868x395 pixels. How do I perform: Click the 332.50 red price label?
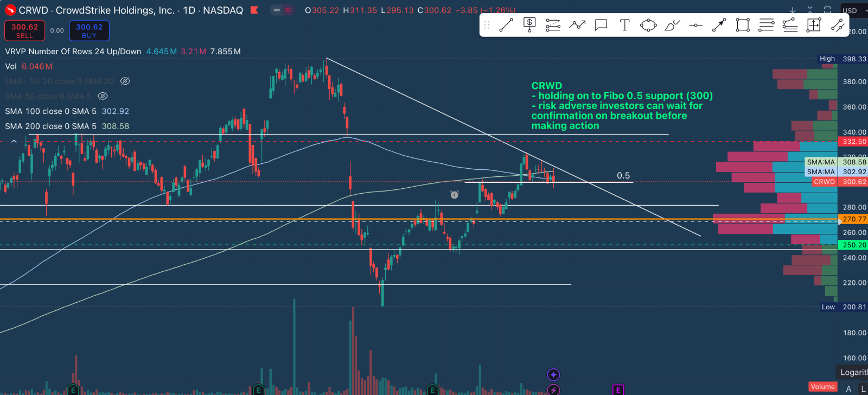click(854, 141)
